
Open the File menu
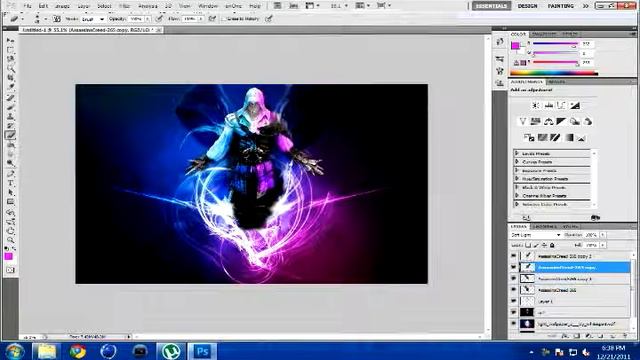click(27, 6)
